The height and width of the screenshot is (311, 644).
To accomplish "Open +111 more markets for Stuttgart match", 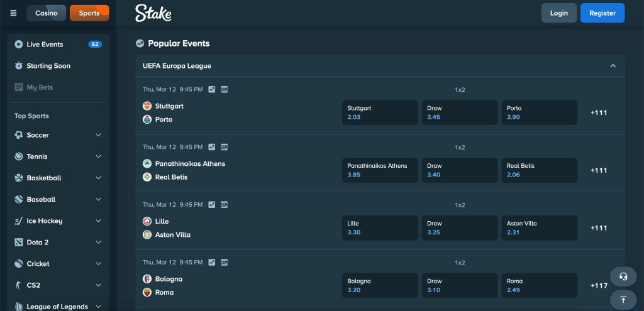I will click(599, 112).
